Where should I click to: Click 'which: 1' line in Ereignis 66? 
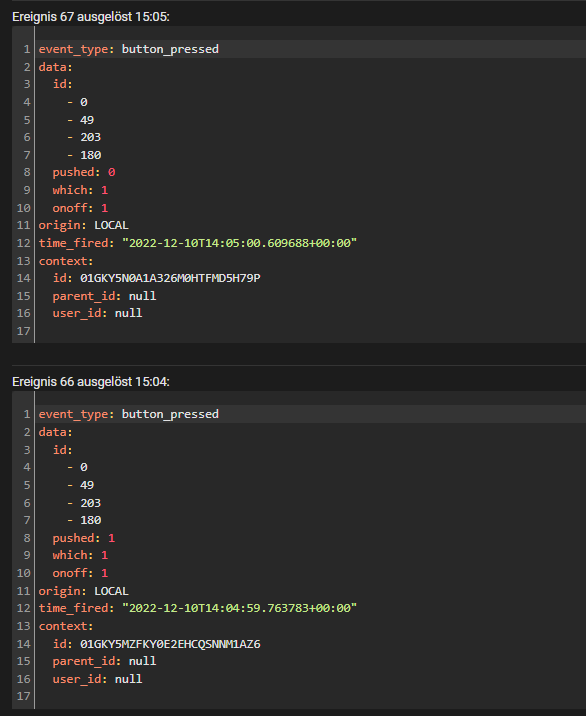pos(80,555)
